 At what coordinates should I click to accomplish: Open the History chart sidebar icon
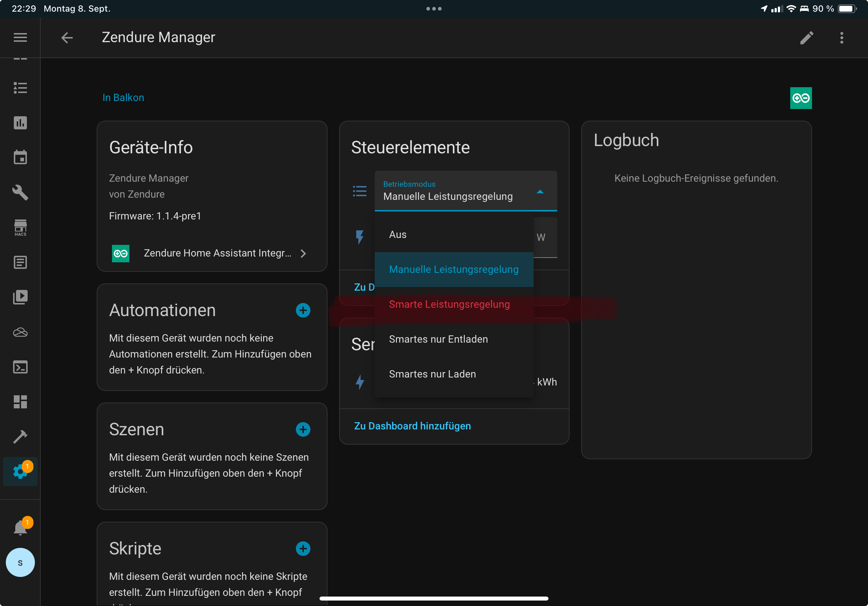click(20, 122)
